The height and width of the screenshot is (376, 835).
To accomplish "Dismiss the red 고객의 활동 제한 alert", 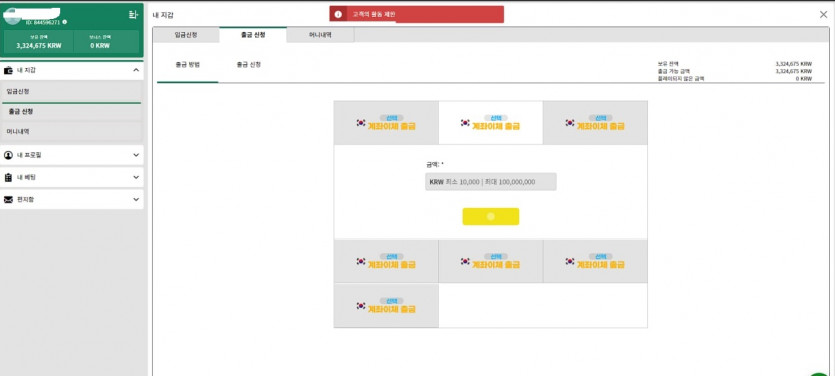I will pyautogui.click(x=416, y=14).
